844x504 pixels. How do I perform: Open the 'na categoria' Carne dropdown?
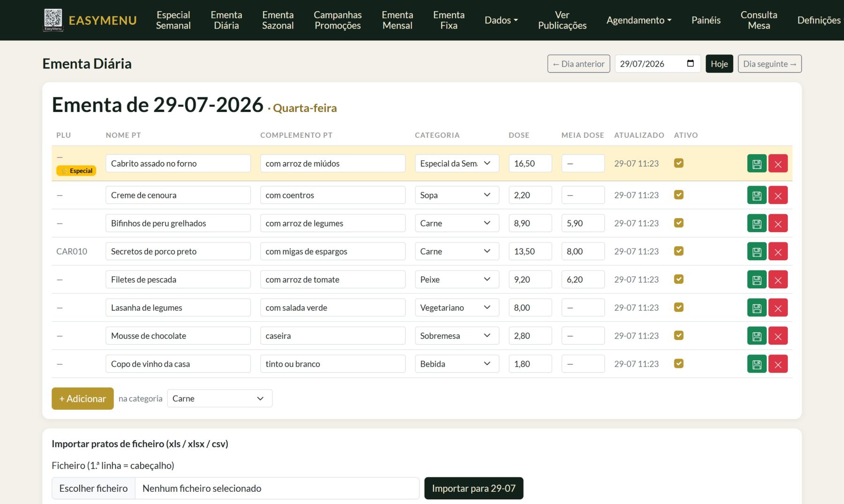pyautogui.click(x=219, y=399)
